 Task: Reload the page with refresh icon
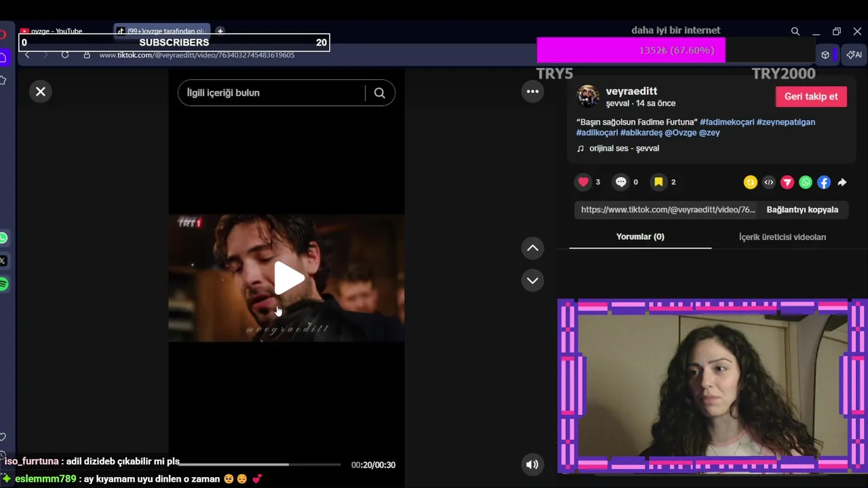[65, 55]
